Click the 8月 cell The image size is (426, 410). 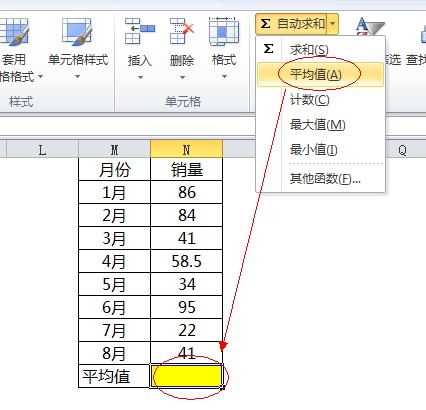[x=114, y=353]
